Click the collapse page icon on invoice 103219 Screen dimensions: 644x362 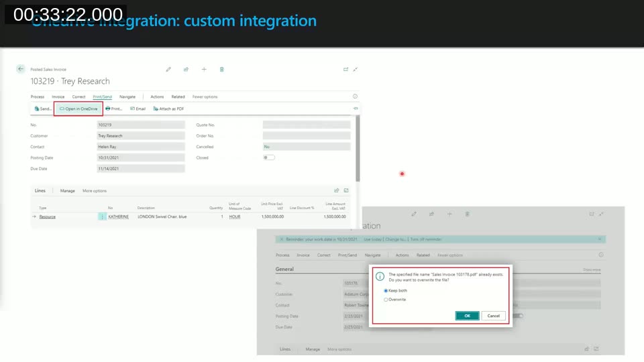tap(356, 69)
